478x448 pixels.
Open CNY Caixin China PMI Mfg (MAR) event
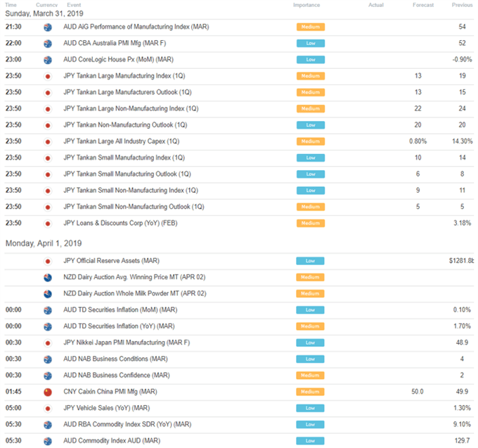point(110,392)
